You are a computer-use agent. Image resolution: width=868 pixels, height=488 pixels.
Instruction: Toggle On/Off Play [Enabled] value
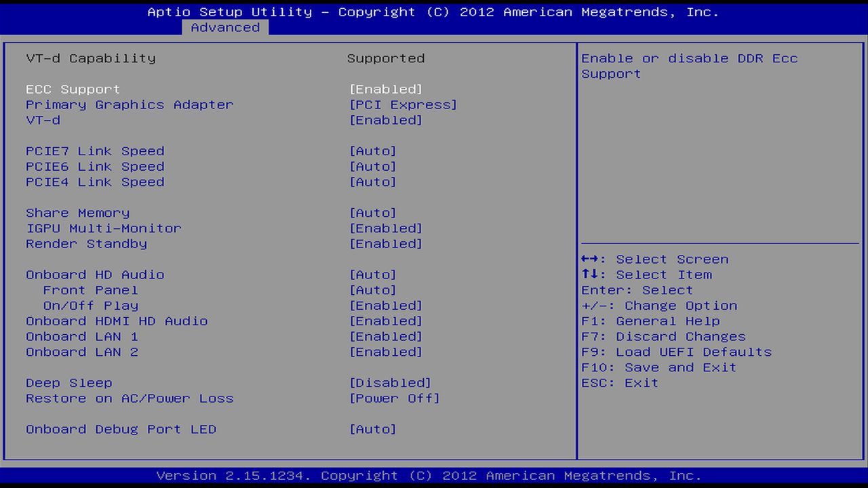pos(386,306)
